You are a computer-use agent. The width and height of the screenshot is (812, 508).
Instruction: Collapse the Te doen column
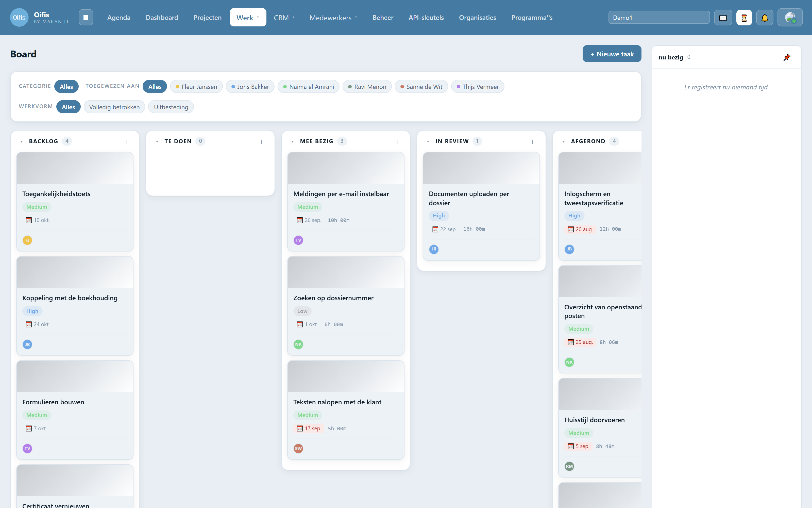pyautogui.click(x=157, y=142)
